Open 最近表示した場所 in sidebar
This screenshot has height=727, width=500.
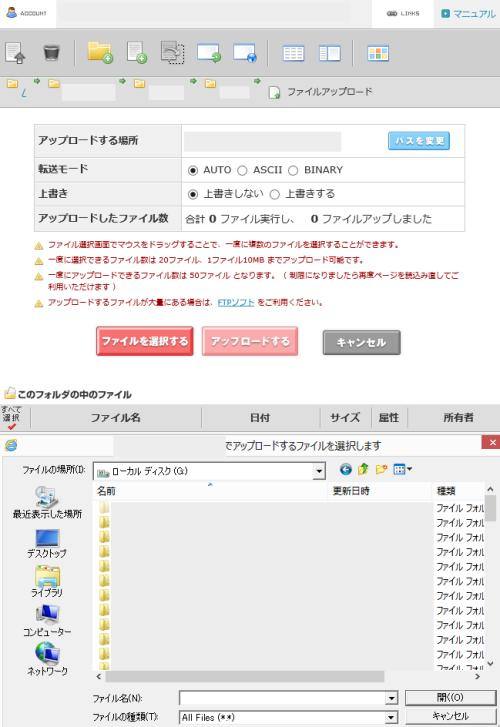tap(47, 503)
